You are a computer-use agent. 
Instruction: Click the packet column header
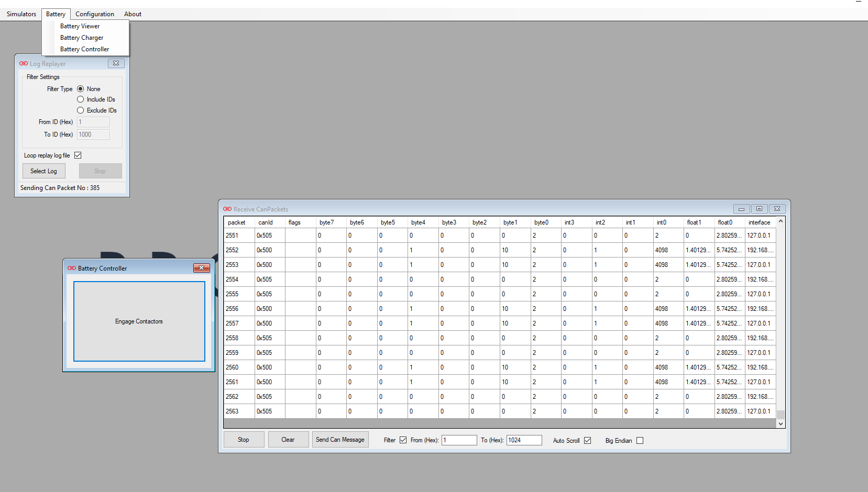[239, 222]
